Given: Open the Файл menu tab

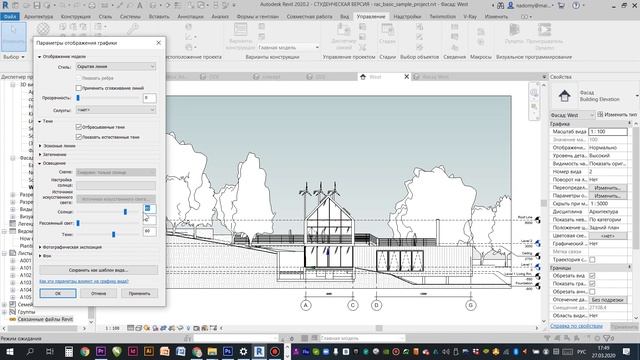Looking at the screenshot, I should 10,17.
